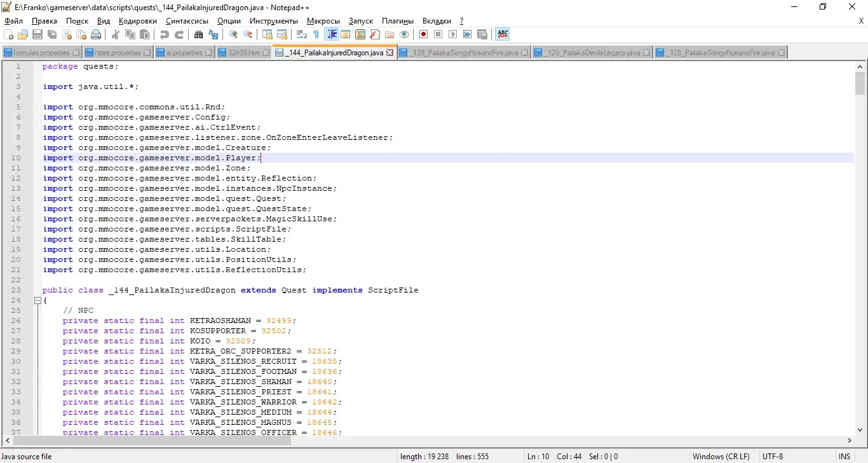Click the vertical scrollbar thumb
The width and height of the screenshot is (868, 463).
[860, 83]
